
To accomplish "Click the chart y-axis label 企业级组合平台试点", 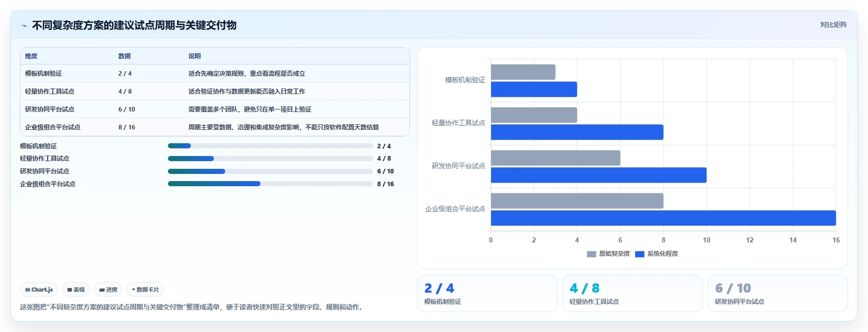I will [455, 209].
